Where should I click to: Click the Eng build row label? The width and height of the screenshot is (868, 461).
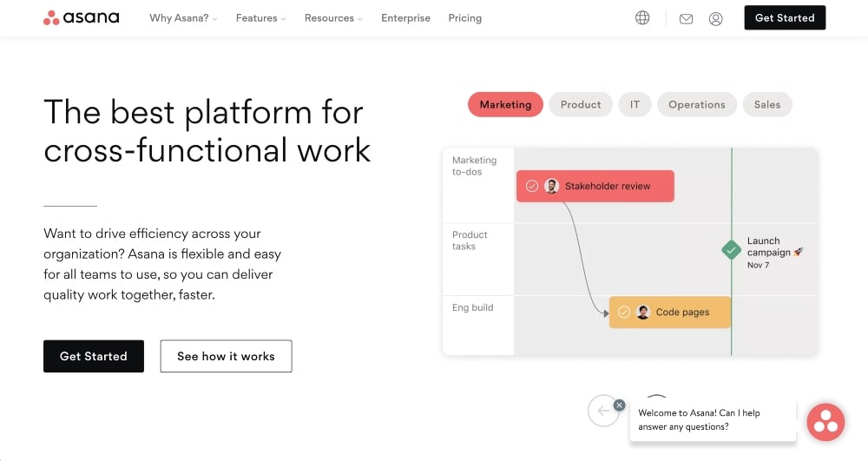point(473,307)
